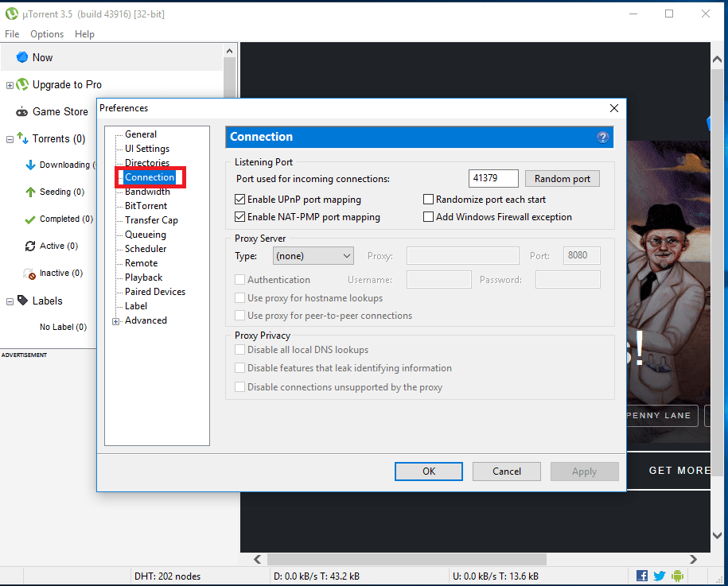Click DHT: 202 nodes status text
This screenshot has height=586, width=728.
[168, 576]
